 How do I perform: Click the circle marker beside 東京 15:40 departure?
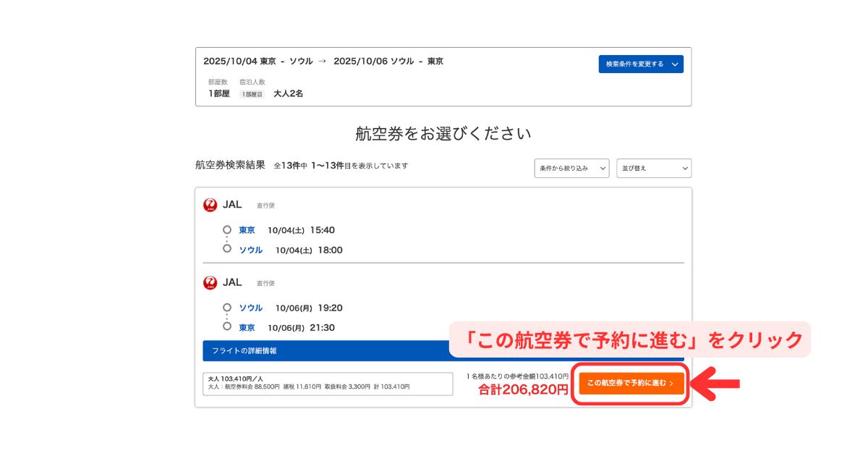pyautogui.click(x=227, y=230)
